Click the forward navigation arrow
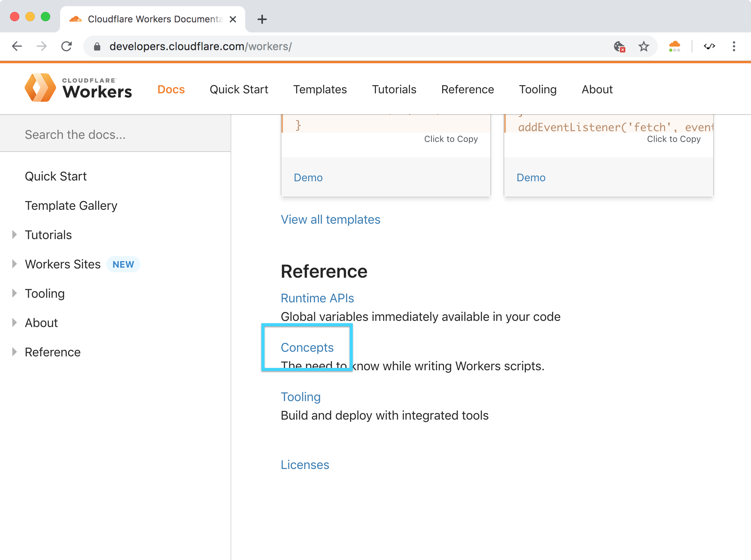The height and width of the screenshot is (560, 751). [x=42, y=46]
